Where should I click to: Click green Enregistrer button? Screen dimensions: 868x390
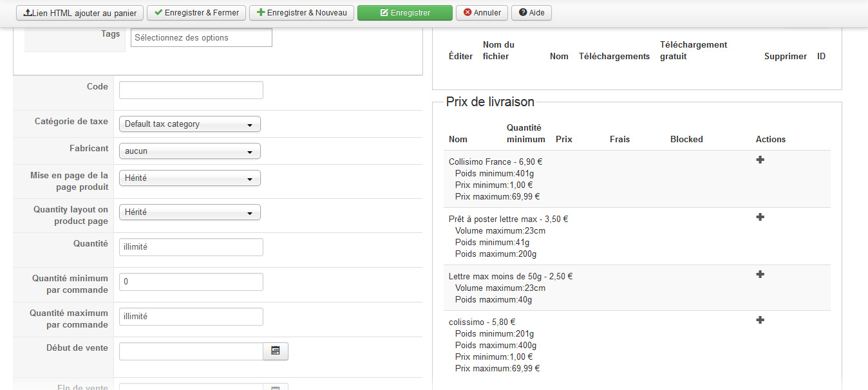405,13
